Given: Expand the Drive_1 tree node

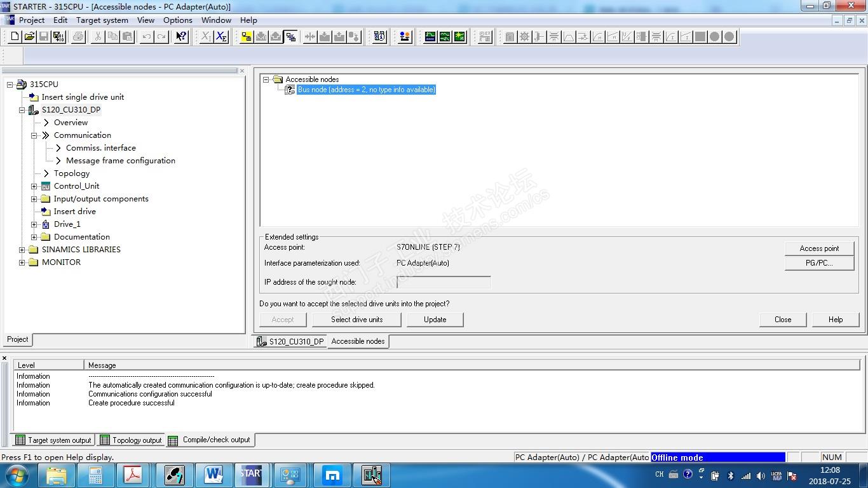Looking at the screenshot, I should coord(34,224).
